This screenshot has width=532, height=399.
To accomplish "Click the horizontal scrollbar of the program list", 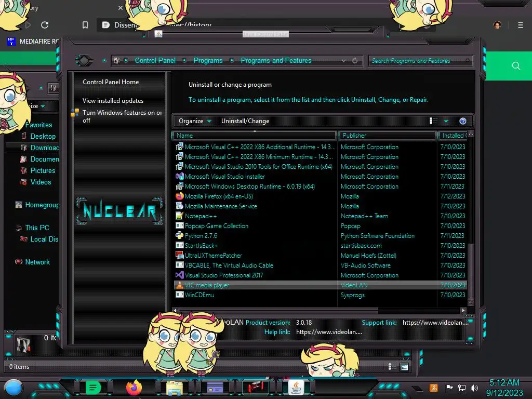I will pyautogui.click(x=278, y=310).
